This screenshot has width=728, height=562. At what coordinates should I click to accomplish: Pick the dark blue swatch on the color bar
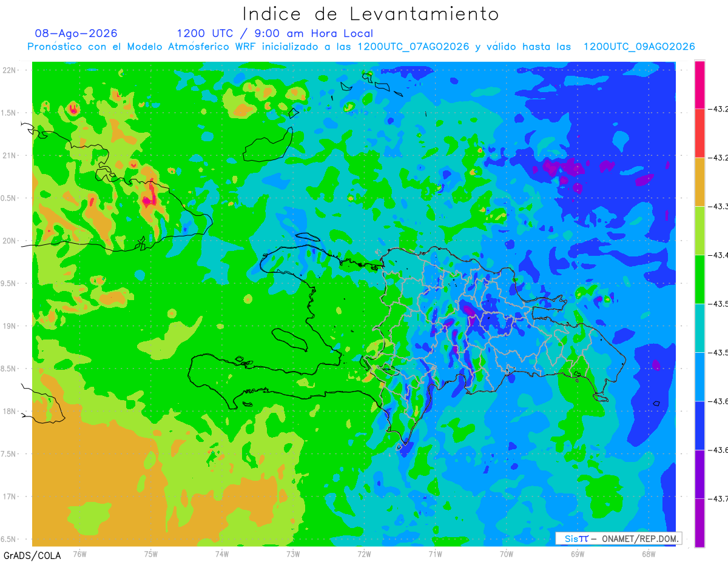tap(699, 425)
